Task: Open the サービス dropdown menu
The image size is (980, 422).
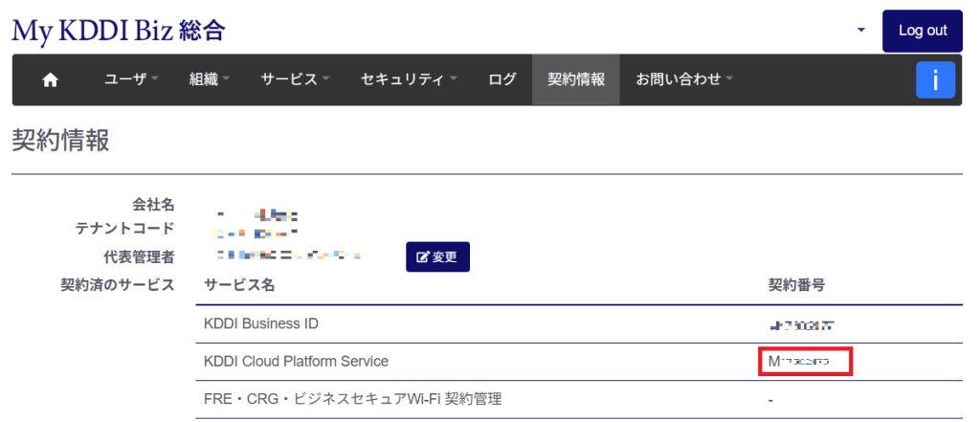Action: click(295, 80)
